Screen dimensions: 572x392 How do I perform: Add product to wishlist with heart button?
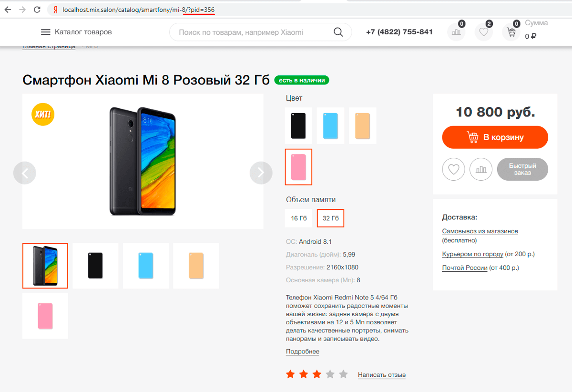(453, 169)
